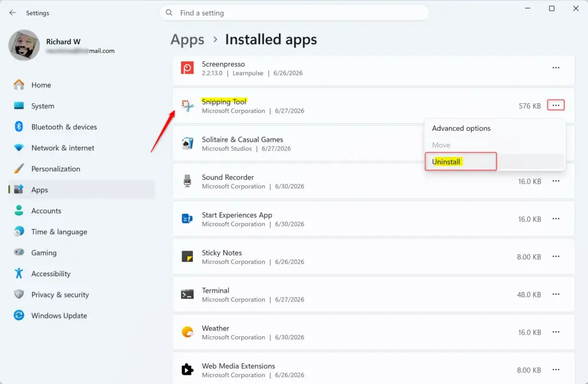Click the Richard W account name
The image size is (588, 384).
point(63,42)
